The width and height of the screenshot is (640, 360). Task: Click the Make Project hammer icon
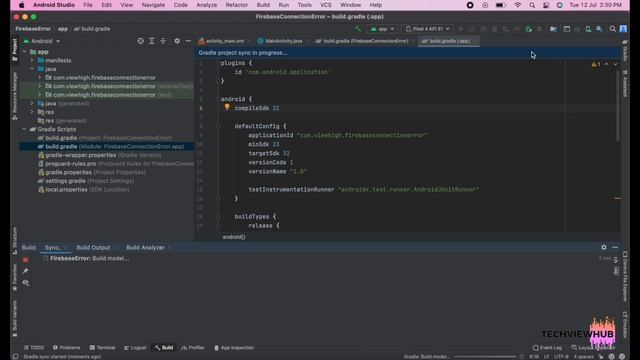[358, 29]
